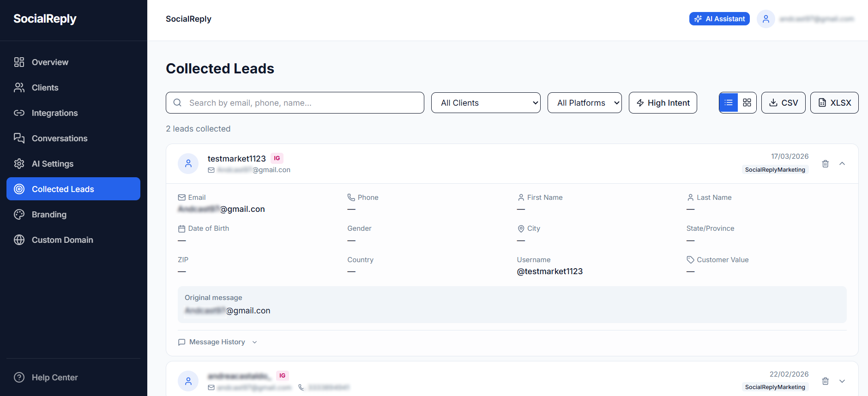868x396 pixels.
Task: Click the 17/03/2026 date text
Action: click(790, 156)
